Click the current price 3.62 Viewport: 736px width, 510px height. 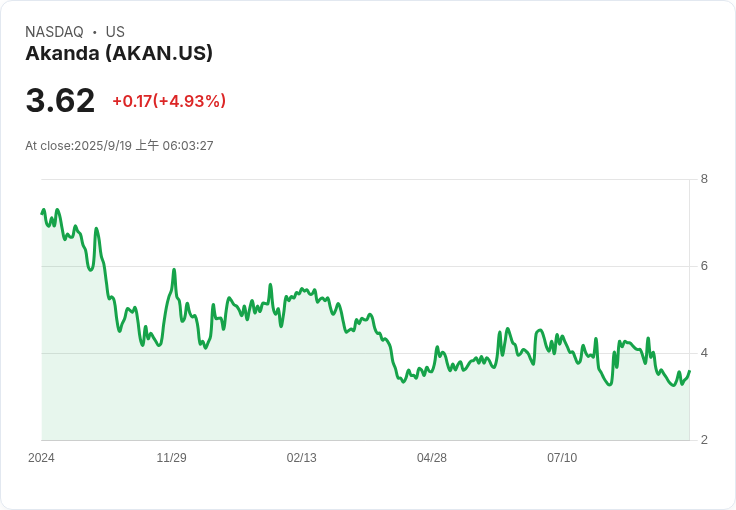[x=60, y=100]
